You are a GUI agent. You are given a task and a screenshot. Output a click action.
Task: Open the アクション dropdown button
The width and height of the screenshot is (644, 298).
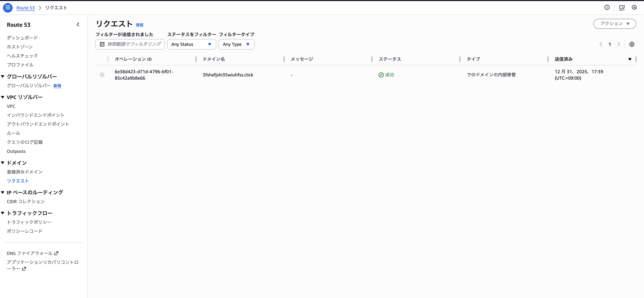(x=615, y=24)
